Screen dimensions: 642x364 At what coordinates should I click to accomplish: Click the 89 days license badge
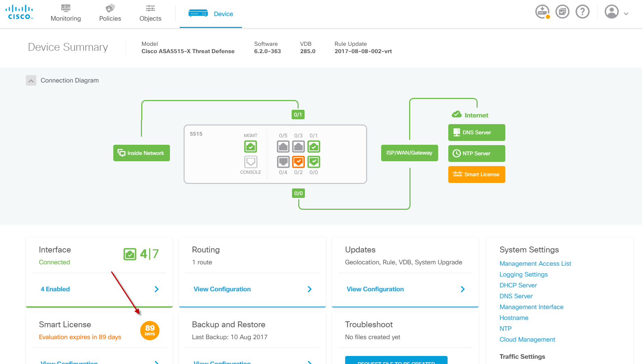tap(150, 330)
